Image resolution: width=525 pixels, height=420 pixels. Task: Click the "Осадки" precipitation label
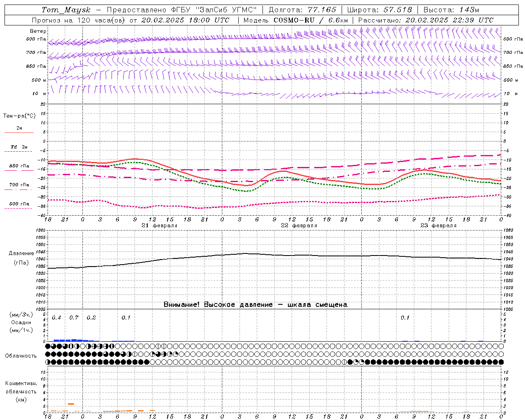click(21, 322)
